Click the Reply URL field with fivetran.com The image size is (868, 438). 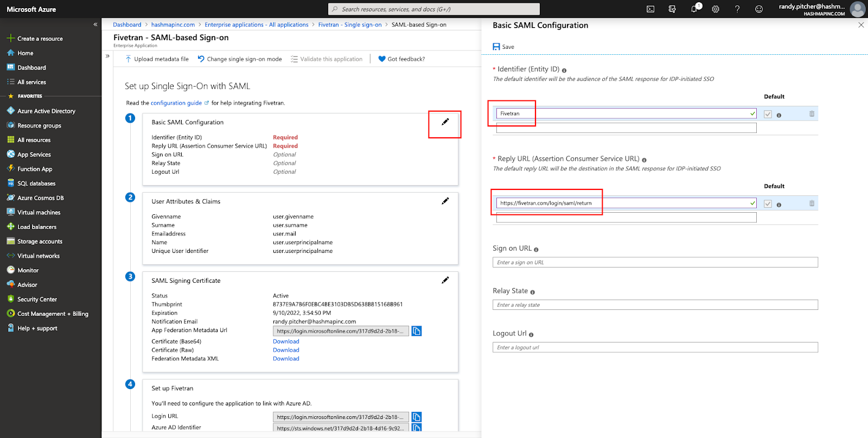point(627,203)
